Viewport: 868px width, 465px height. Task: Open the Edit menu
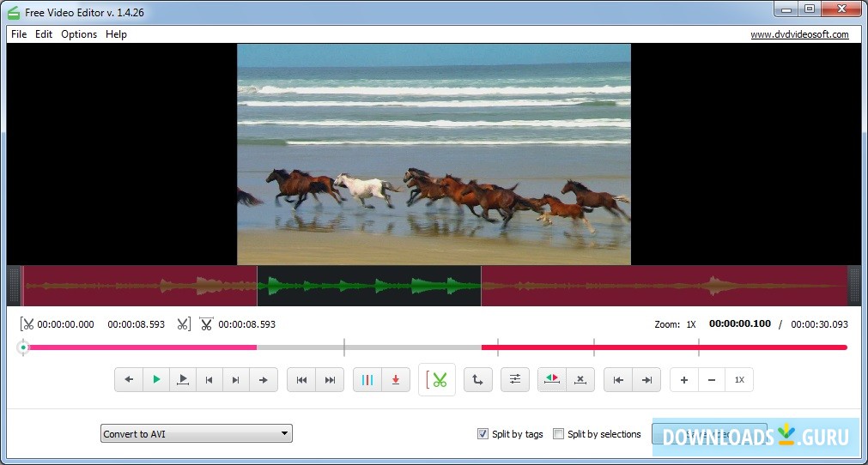click(x=44, y=34)
